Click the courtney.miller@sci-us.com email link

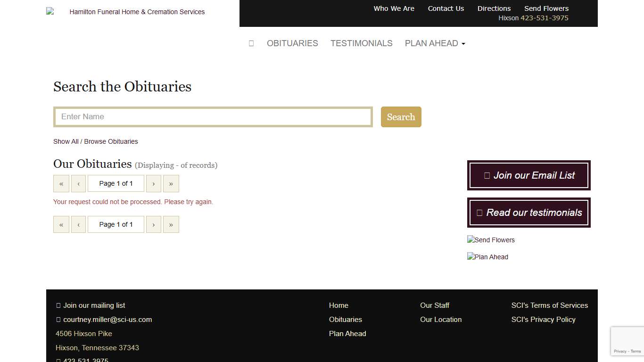click(x=107, y=320)
